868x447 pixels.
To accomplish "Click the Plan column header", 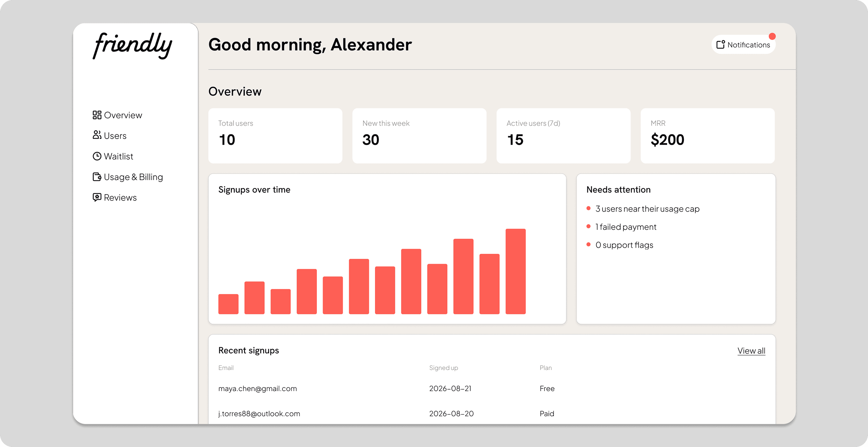I will [x=546, y=368].
